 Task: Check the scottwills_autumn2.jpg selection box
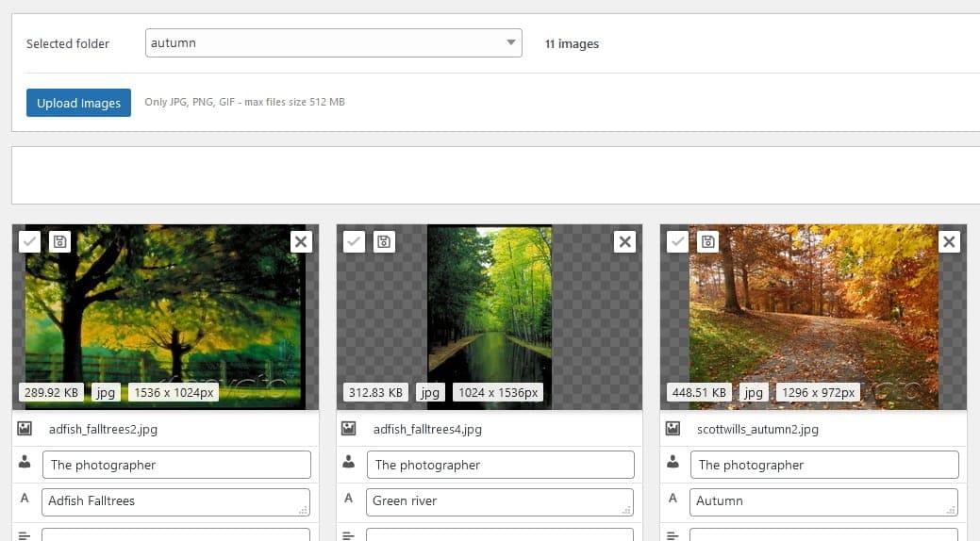pos(677,242)
